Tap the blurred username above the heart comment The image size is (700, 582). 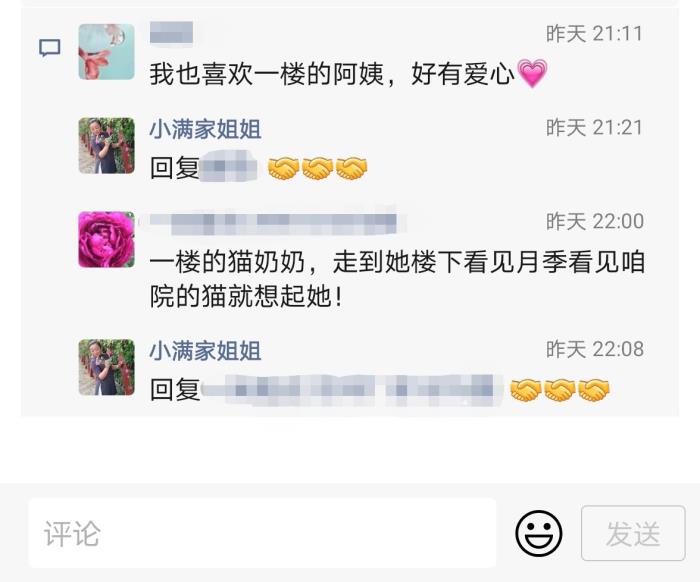[171, 33]
